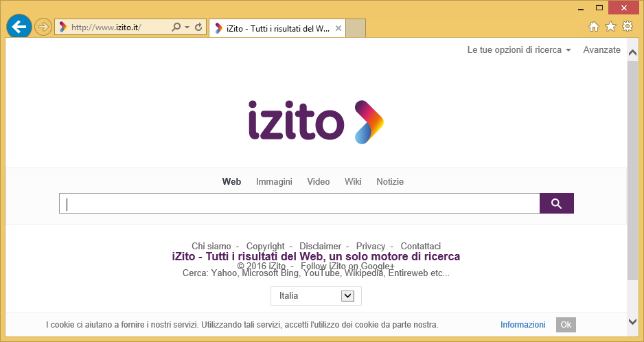The image size is (644, 342).
Task: Click the text Cerca: Yahoo, Microsoft Bing
Action: point(316,273)
